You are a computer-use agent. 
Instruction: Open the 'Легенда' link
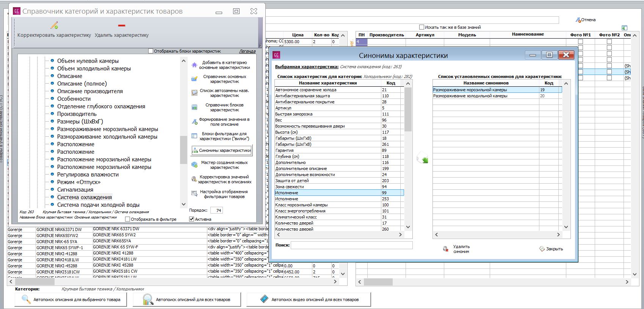click(x=247, y=51)
